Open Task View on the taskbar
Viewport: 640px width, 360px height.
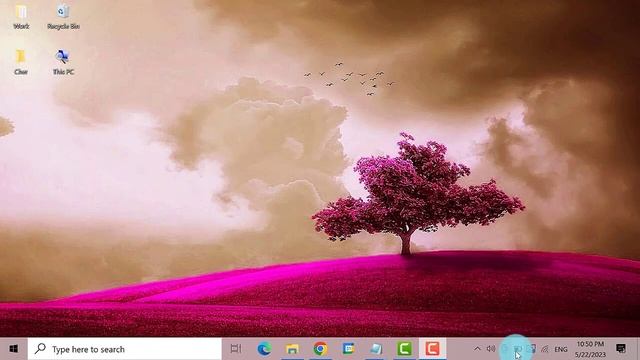click(x=236, y=349)
